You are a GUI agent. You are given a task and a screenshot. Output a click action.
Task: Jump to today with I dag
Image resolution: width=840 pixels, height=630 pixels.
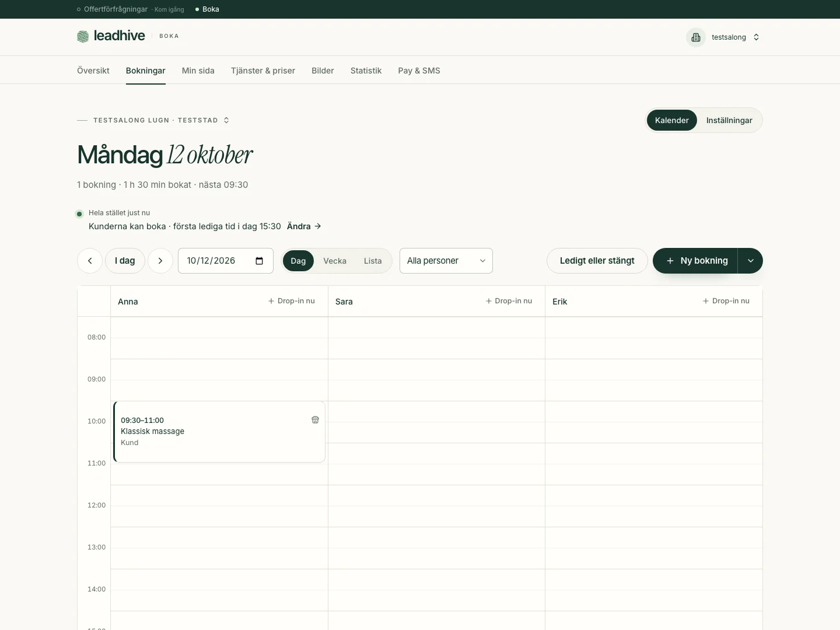pyautogui.click(x=125, y=261)
